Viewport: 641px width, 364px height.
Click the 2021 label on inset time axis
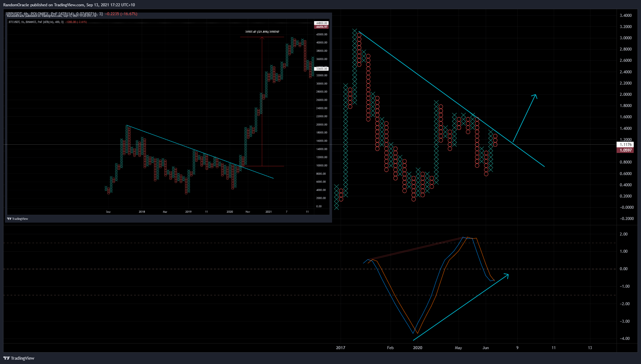pyautogui.click(x=269, y=212)
